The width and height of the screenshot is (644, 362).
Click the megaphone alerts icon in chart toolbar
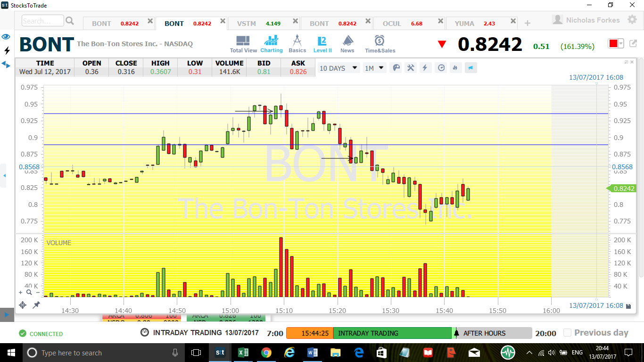point(471,68)
